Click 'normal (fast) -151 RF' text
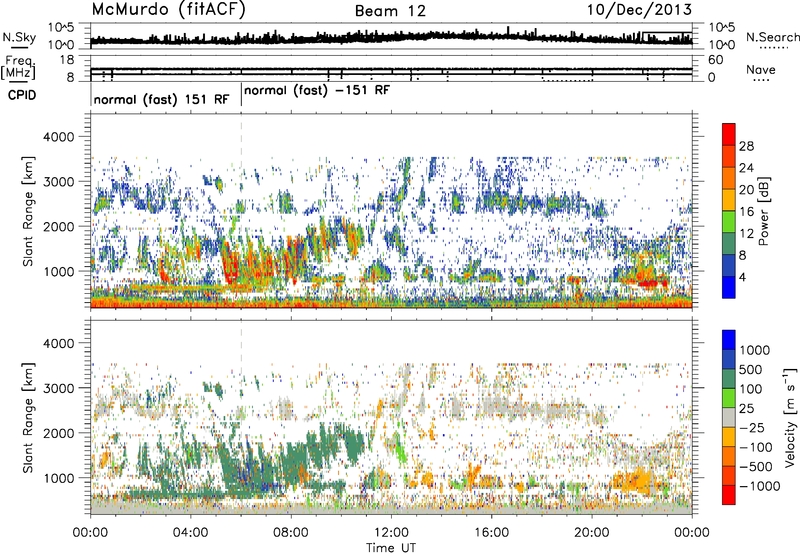Viewport: 800px width, 554px height. pyautogui.click(x=317, y=91)
